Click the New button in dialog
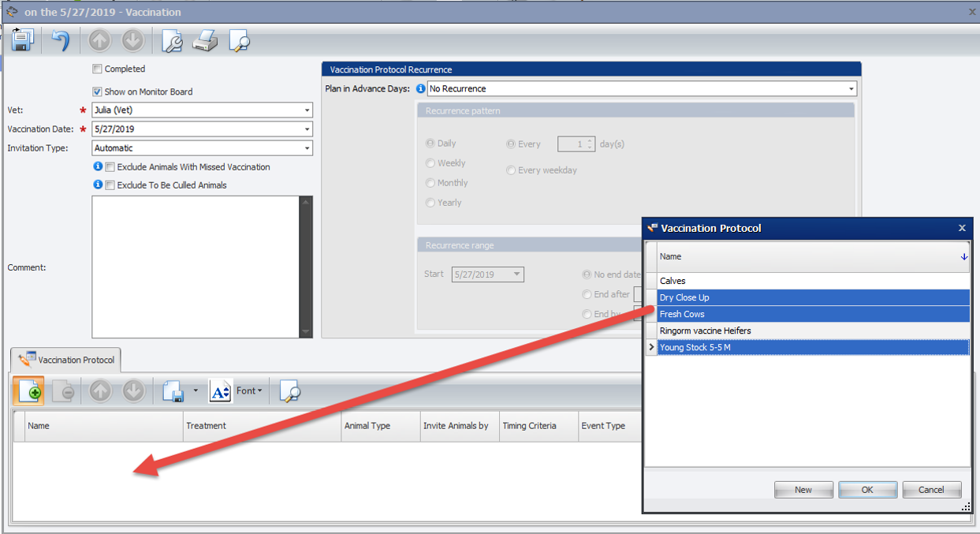 click(x=803, y=490)
